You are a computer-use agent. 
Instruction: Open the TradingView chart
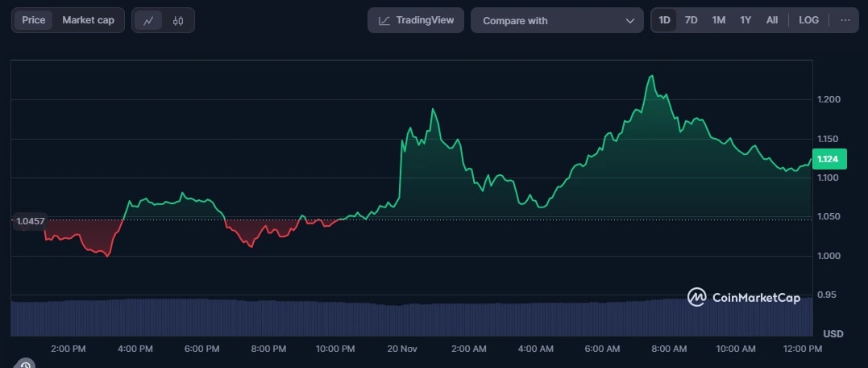[x=416, y=20]
